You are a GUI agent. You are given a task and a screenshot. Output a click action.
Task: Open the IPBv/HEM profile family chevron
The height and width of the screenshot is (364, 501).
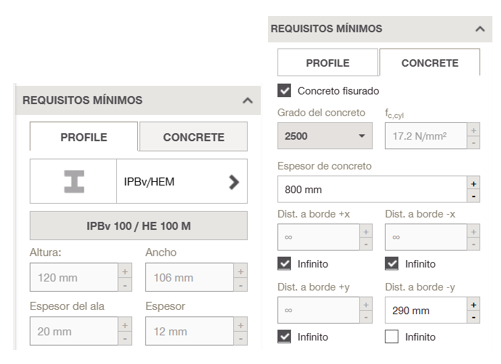[234, 182]
